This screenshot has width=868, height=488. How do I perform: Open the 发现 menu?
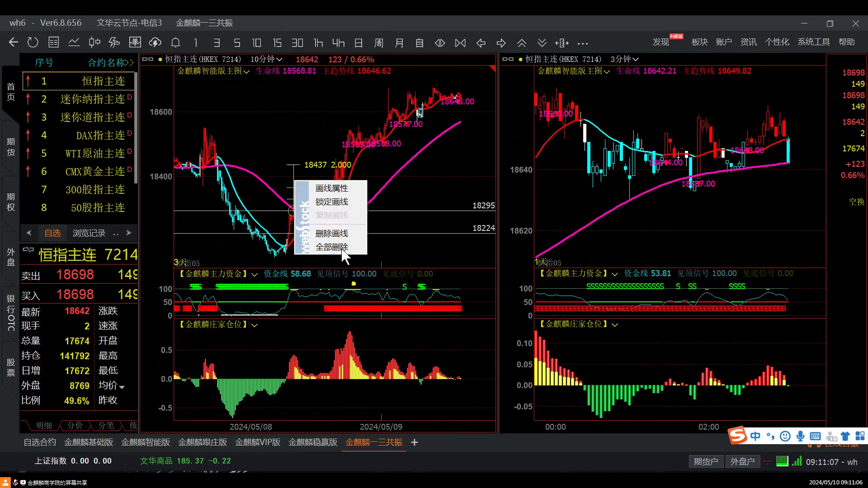click(661, 42)
